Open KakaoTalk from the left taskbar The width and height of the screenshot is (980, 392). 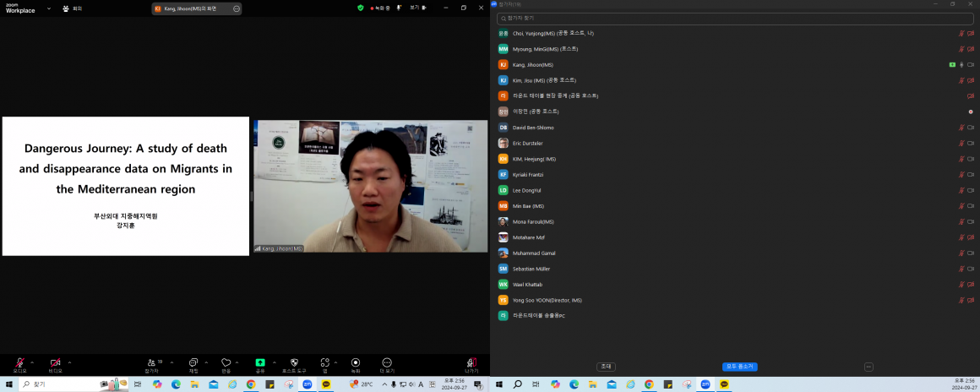click(x=326, y=384)
